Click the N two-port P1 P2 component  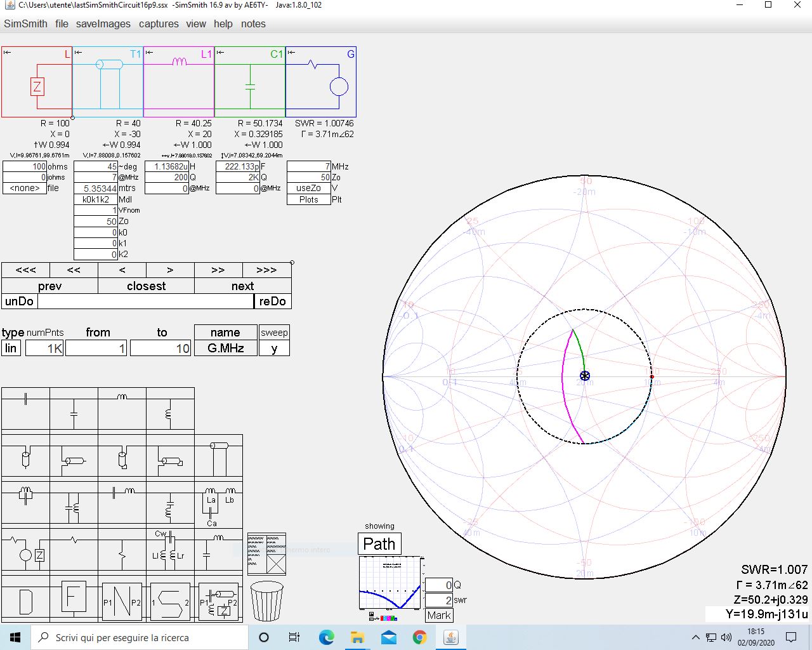tap(122, 599)
